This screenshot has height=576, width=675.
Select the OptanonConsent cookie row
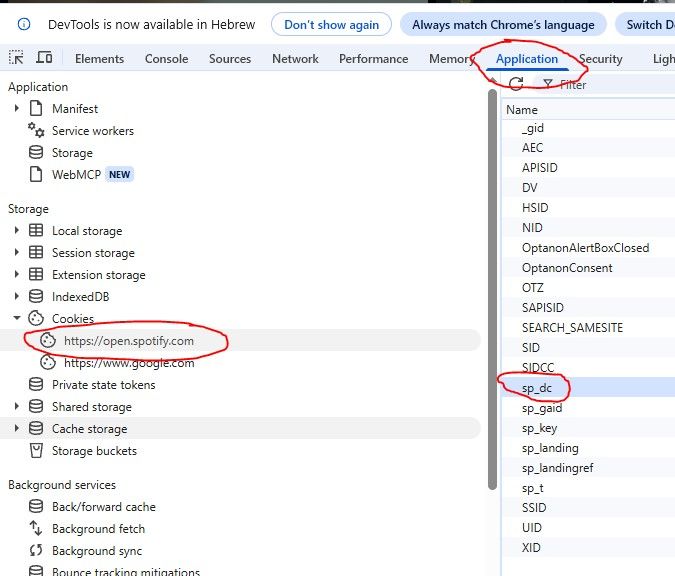coord(588,267)
